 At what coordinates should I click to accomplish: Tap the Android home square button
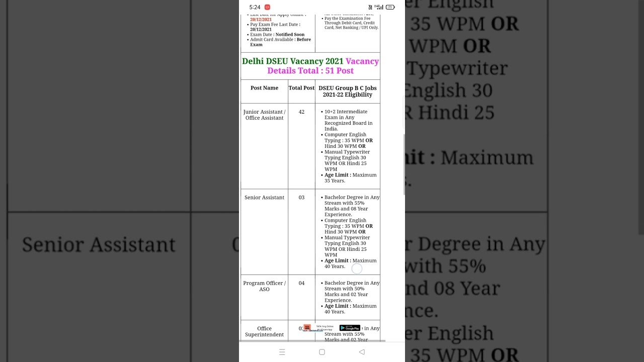(322, 352)
